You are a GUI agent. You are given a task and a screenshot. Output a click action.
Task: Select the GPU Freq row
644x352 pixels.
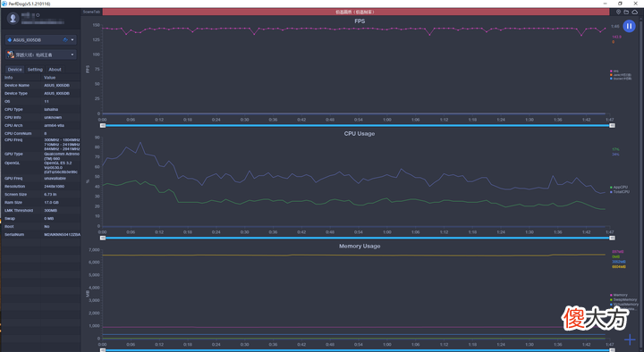pos(41,179)
